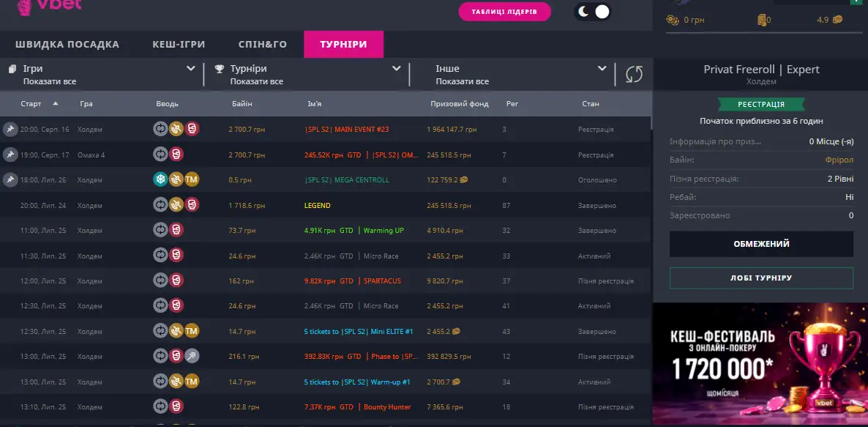Viewport: 868px width, 427px height.
Task: Open the Кеш-фестиваль 1 720 000 promo banner
Action: coord(760,365)
